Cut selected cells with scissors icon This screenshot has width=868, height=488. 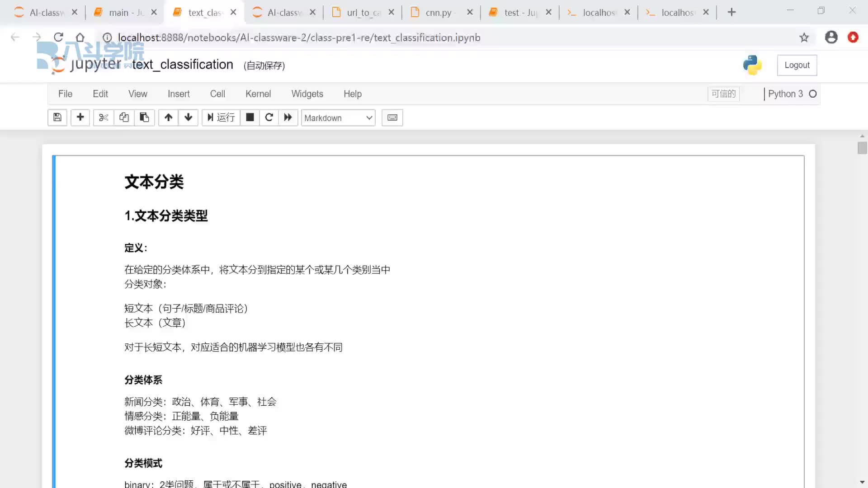coord(104,117)
